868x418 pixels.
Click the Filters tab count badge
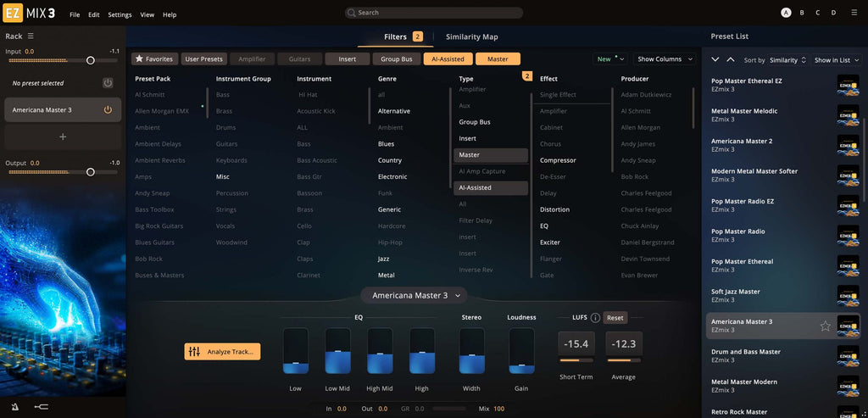417,36
